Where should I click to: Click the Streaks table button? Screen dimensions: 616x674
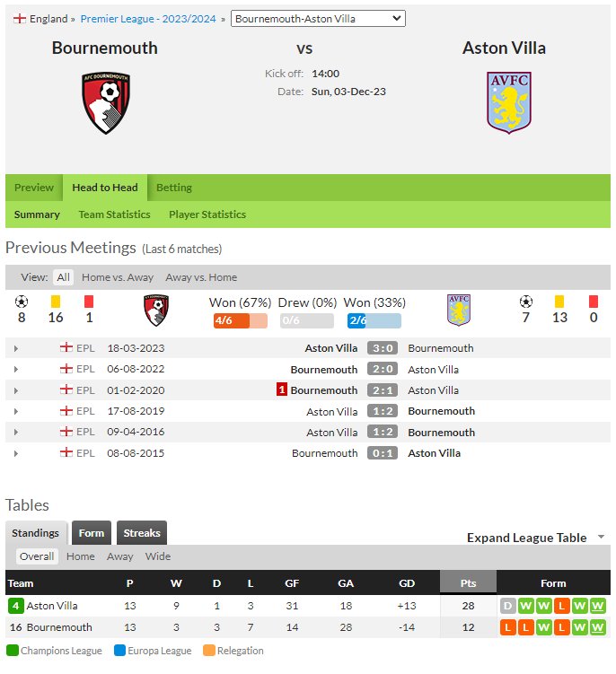pos(142,533)
